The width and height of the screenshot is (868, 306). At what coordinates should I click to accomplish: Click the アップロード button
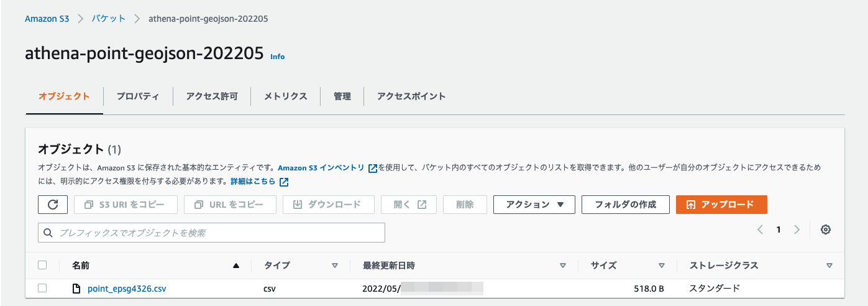point(721,205)
